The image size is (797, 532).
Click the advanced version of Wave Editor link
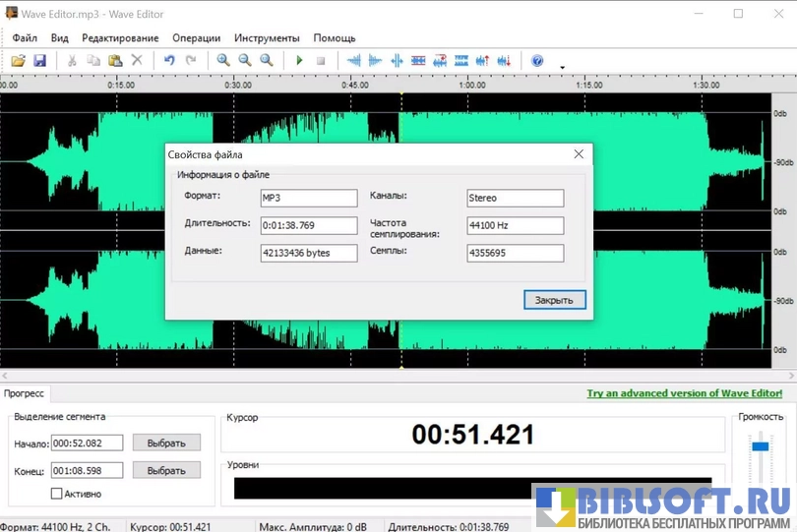685,393
